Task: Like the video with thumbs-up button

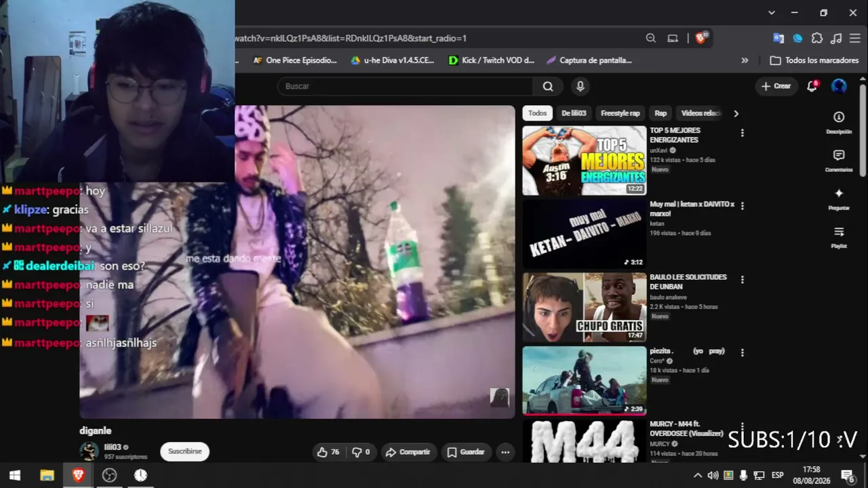Action: click(328, 452)
